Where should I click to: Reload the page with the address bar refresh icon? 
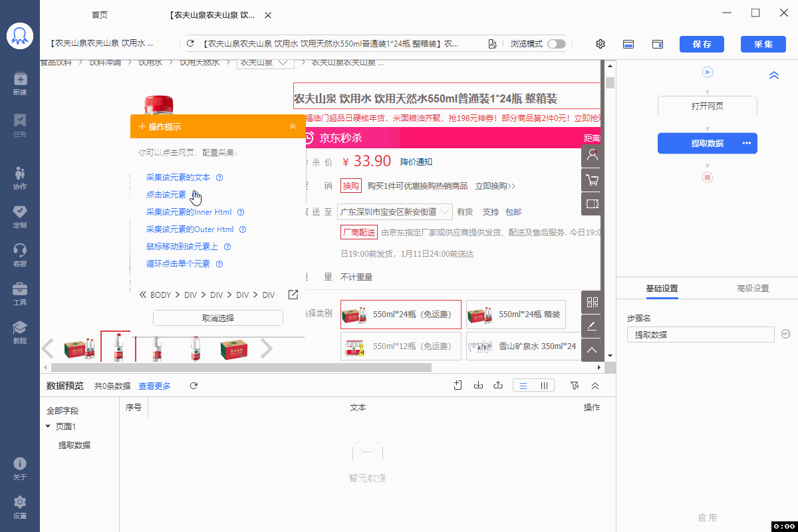click(x=190, y=44)
